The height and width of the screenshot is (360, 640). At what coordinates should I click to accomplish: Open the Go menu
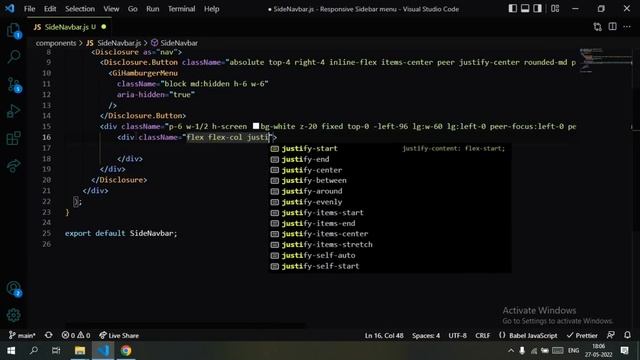(133, 9)
